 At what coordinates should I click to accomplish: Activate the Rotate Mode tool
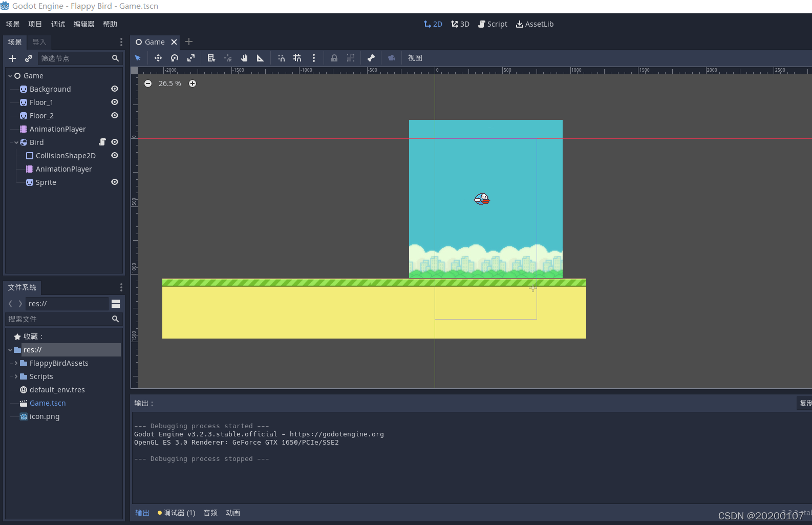[175, 58]
